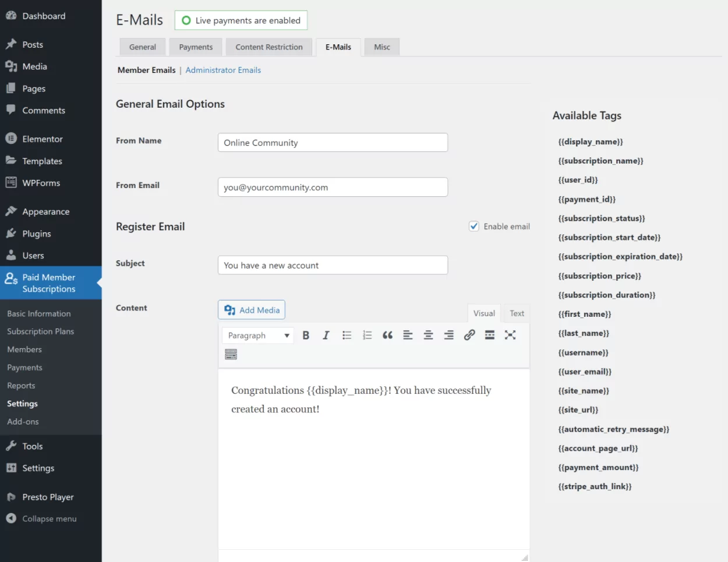
Task: Toggle the editor toolbar keyboard icon
Action: point(231,354)
